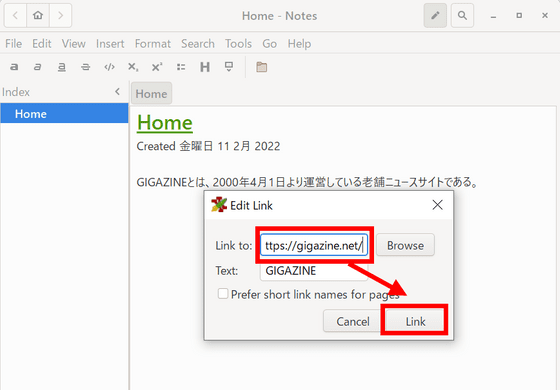Viewport: 560px width, 390px height.
Task: Open the Insert menu
Action: pos(110,44)
